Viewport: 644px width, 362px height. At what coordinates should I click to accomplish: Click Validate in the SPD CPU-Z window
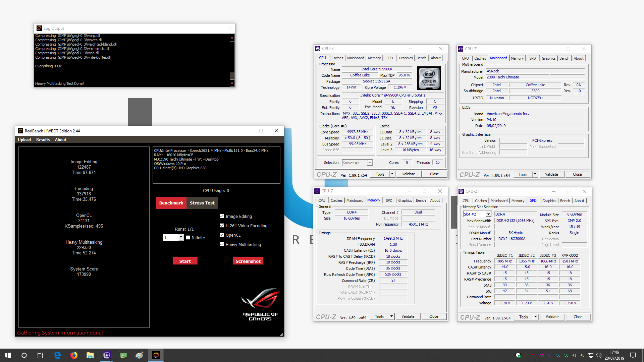click(552, 317)
